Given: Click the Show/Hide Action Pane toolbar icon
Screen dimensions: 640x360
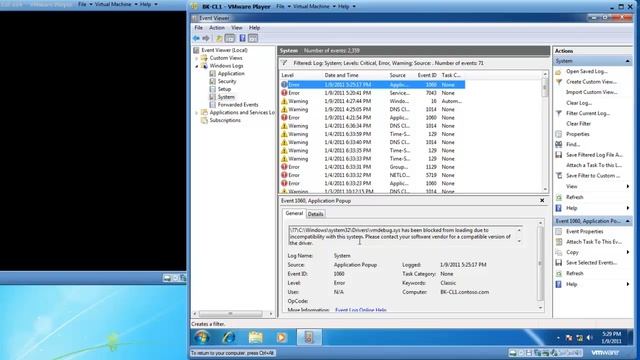Looking at the screenshot, I should point(253,38).
